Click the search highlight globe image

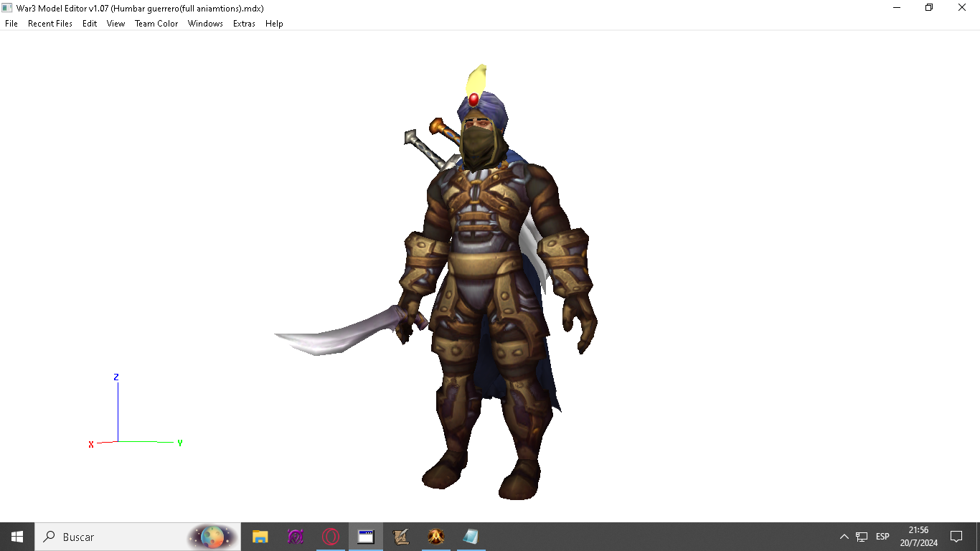coord(212,537)
